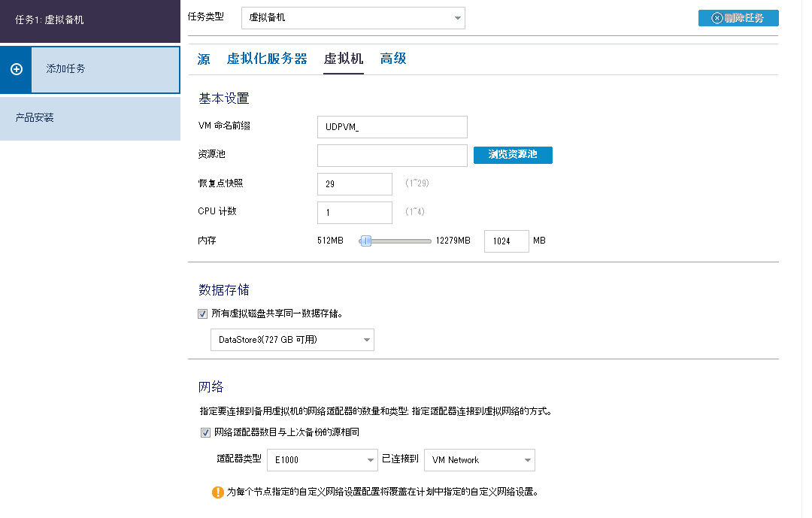Click the orange warning icon in network section

coord(217,492)
